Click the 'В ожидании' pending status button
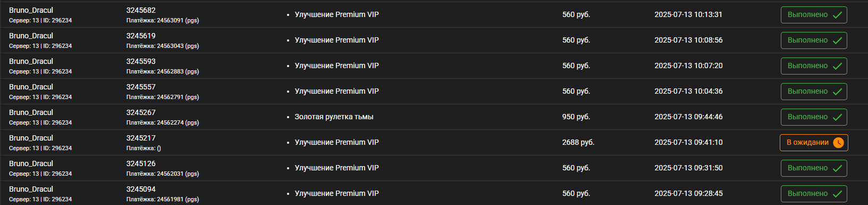 tap(814, 143)
